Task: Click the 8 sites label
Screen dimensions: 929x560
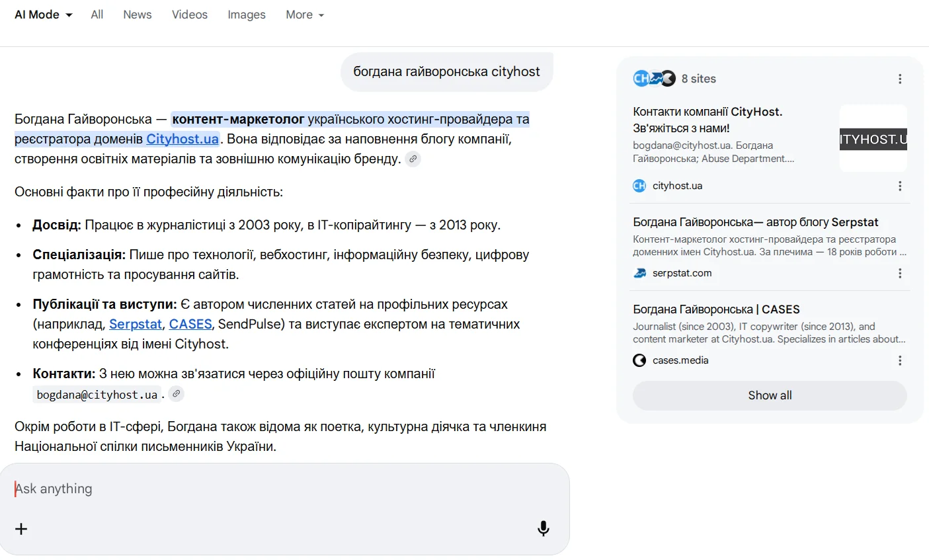Action: coord(699,79)
